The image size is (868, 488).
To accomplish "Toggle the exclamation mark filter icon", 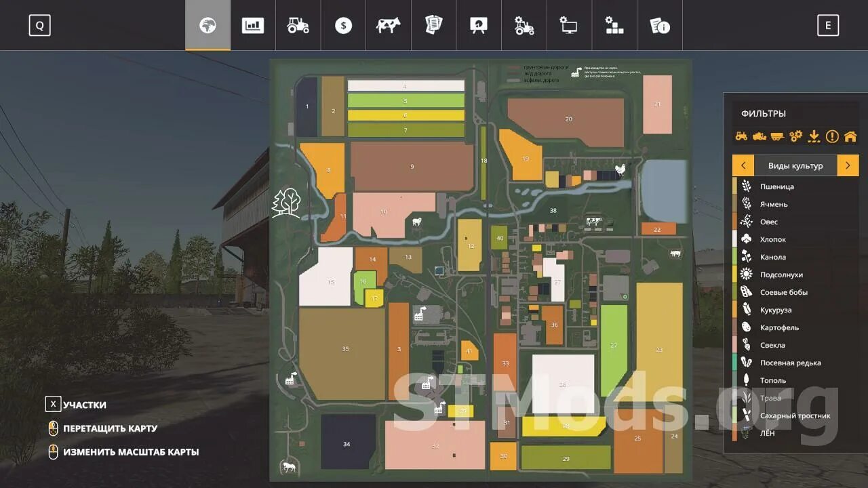I will (x=832, y=136).
